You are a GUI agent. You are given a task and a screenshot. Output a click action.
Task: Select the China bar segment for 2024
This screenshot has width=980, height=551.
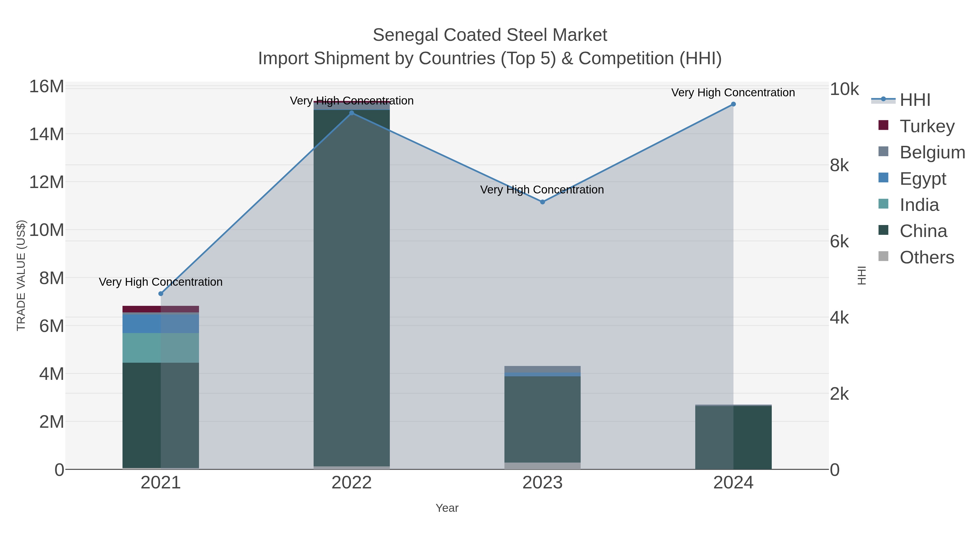click(733, 438)
